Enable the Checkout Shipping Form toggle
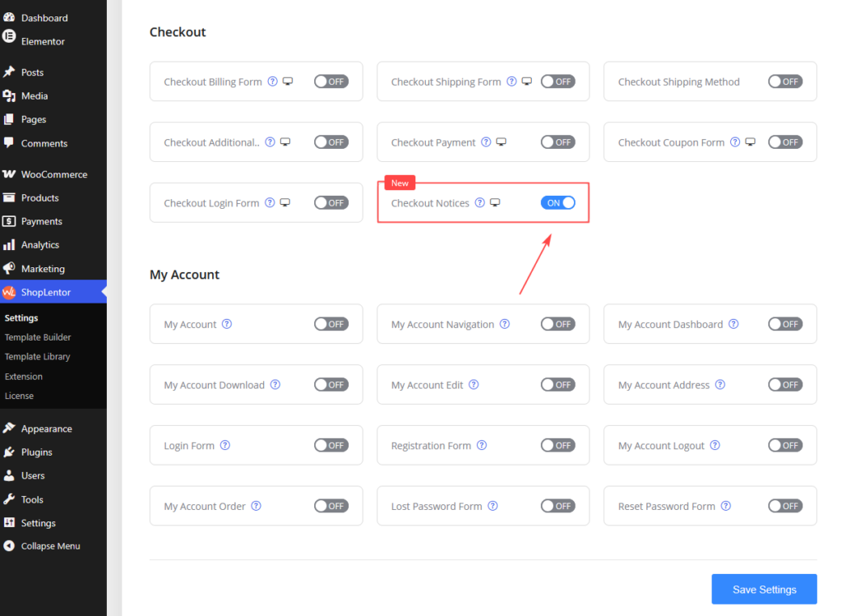This screenshot has width=842, height=616. point(558,81)
